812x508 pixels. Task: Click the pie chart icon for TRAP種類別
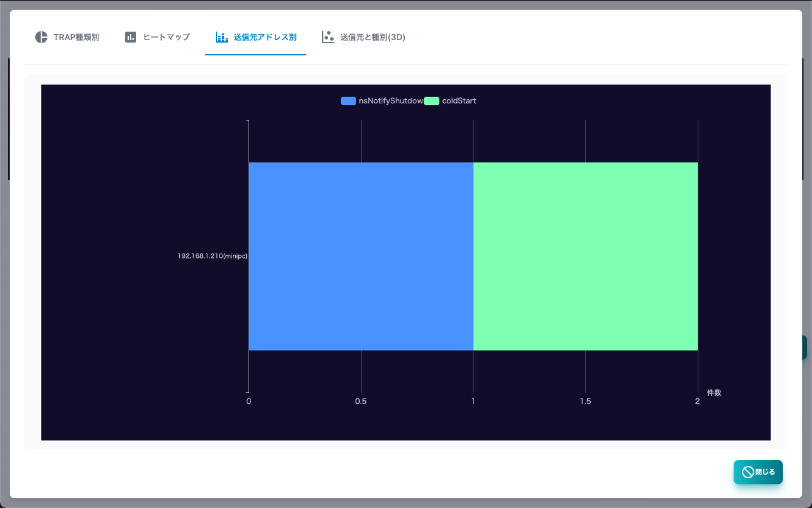click(41, 37)
